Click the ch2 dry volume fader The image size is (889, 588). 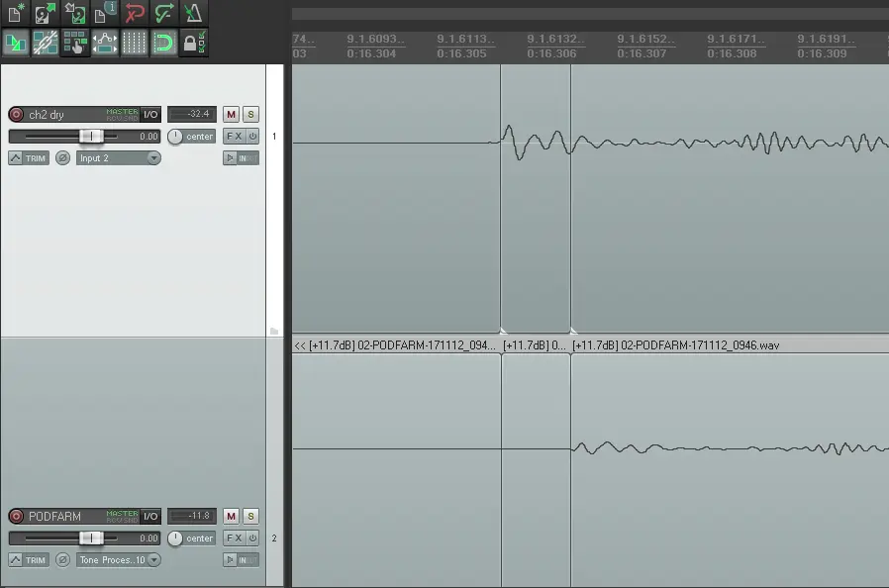90,137
